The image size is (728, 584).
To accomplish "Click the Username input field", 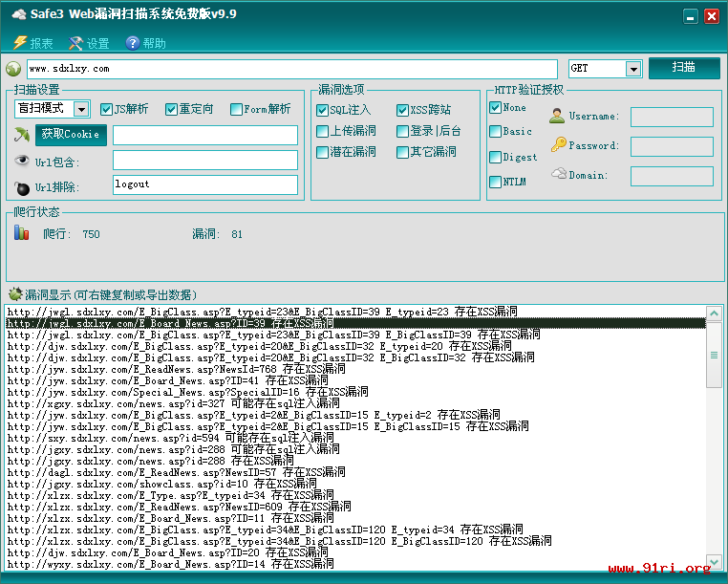I will tap(672, 117).
